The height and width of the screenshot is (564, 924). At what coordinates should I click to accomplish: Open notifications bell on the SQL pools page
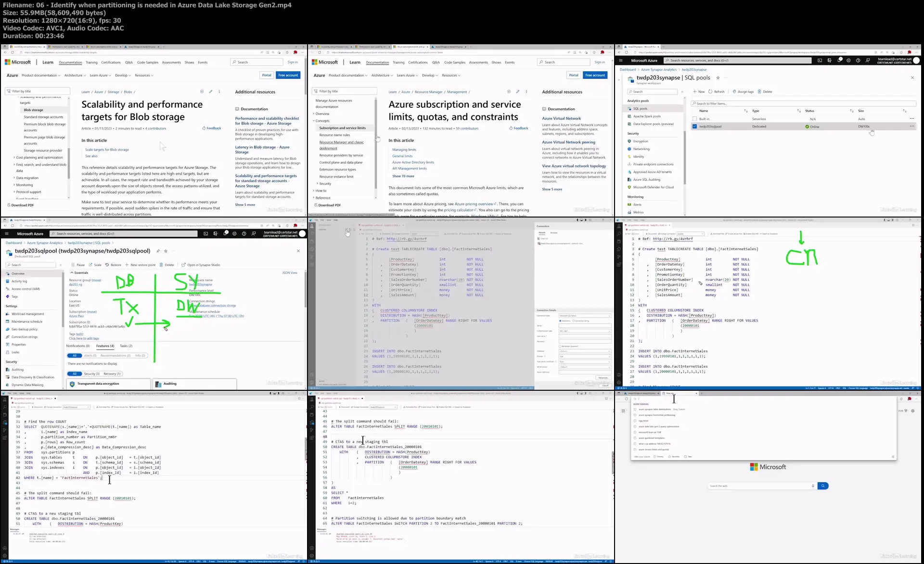[x=839, y=61]
